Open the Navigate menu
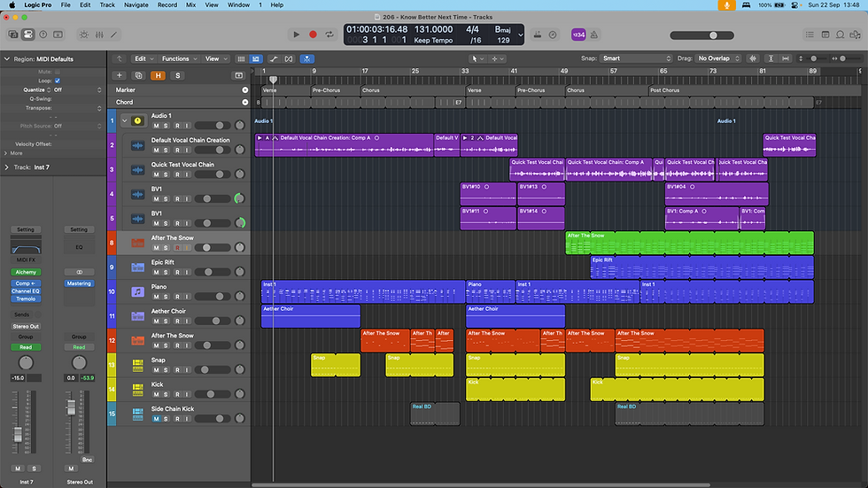The width and height of the screenshot is (868, 488). click(136, 5)
